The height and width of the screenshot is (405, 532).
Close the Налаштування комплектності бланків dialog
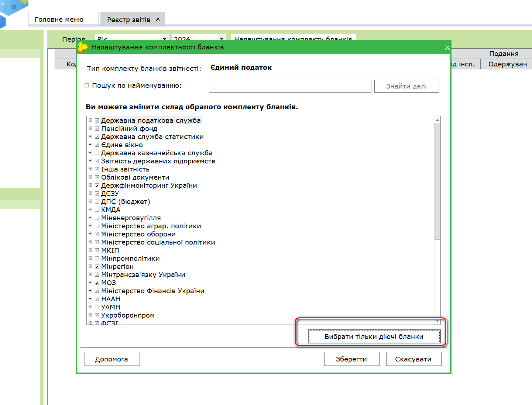[x=447, y=48]
